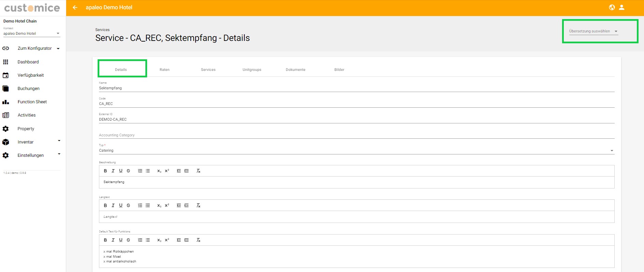
Task: Go to Function Sheet in sidebar
Action: 32,102
